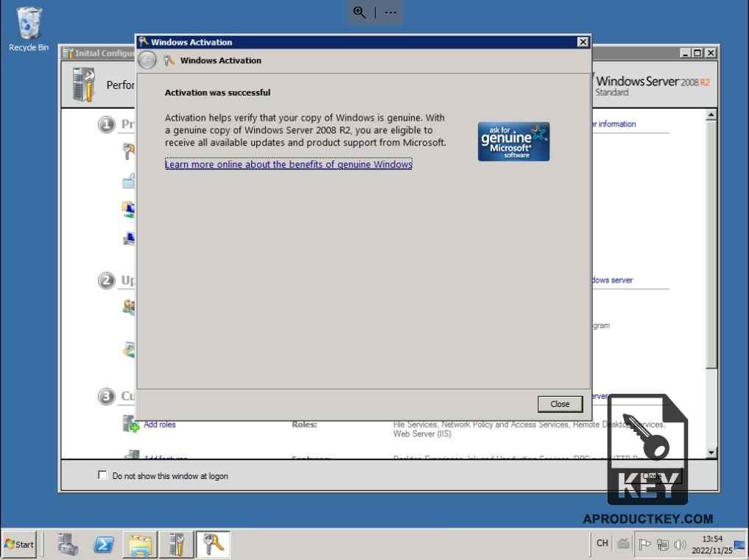Click the clock showing 13:54
Viewport: 749px width, 560px height.
click(x=711, y=545)
